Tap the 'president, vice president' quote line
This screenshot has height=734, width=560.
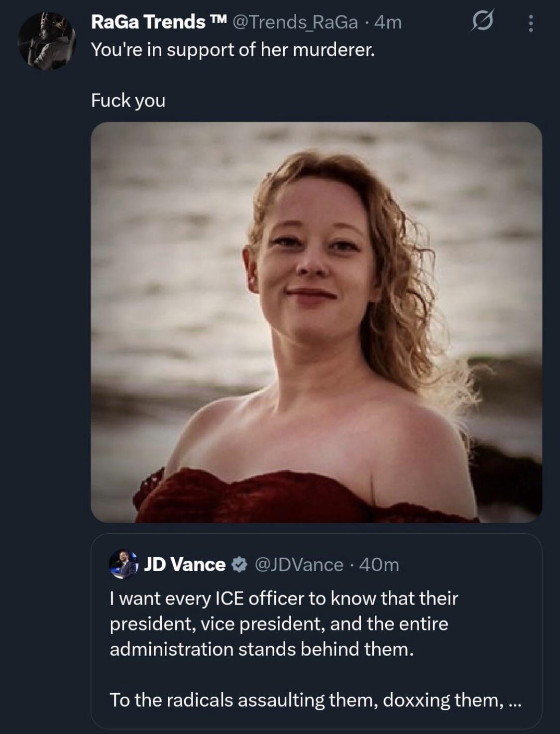[279, 623]
